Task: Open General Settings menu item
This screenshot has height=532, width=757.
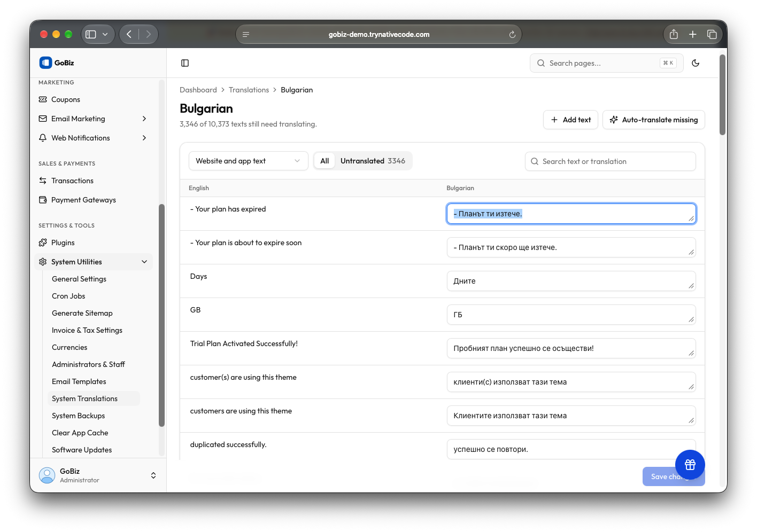Action: [79, 279]
